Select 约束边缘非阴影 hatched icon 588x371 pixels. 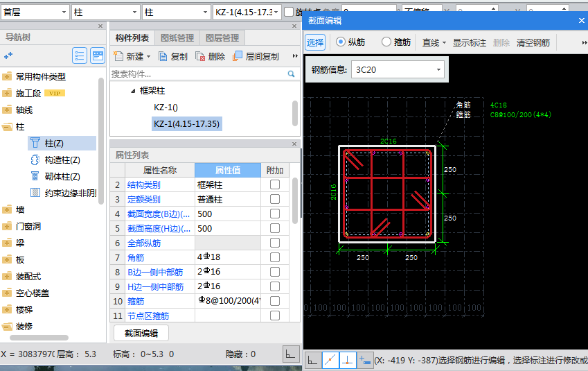coord(35,193)
